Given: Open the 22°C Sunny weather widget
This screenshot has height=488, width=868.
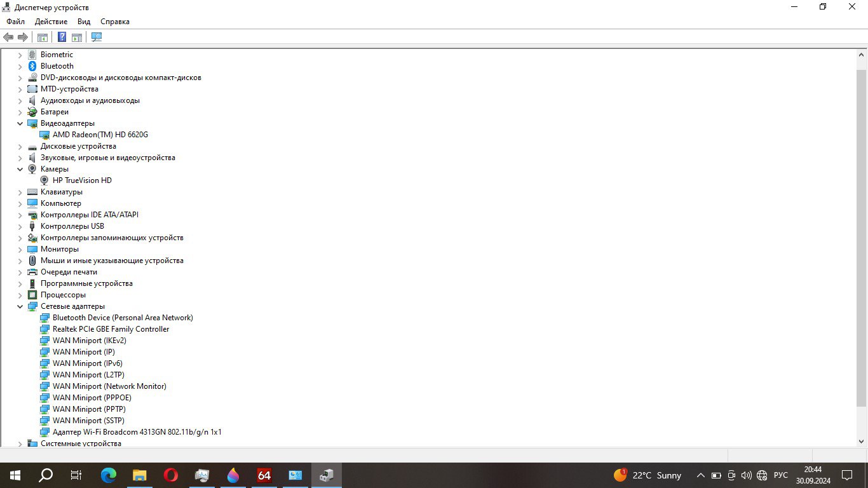Looking at the screenshot, I should coord(648,475).
